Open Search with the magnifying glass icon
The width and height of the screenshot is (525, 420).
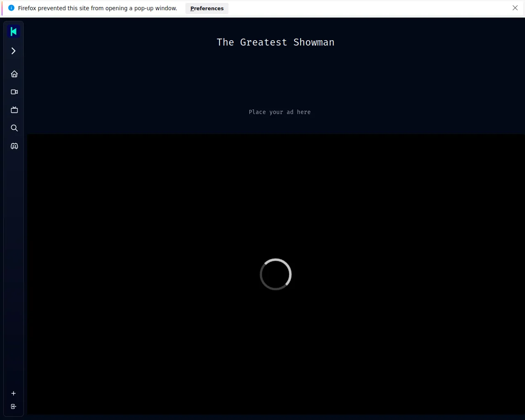tap(14, 128)
